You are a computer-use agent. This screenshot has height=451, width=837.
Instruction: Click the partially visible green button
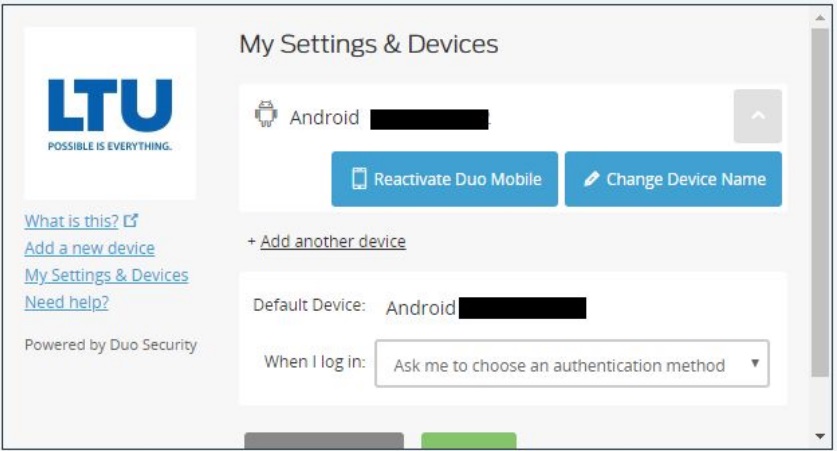click(469, 440)
